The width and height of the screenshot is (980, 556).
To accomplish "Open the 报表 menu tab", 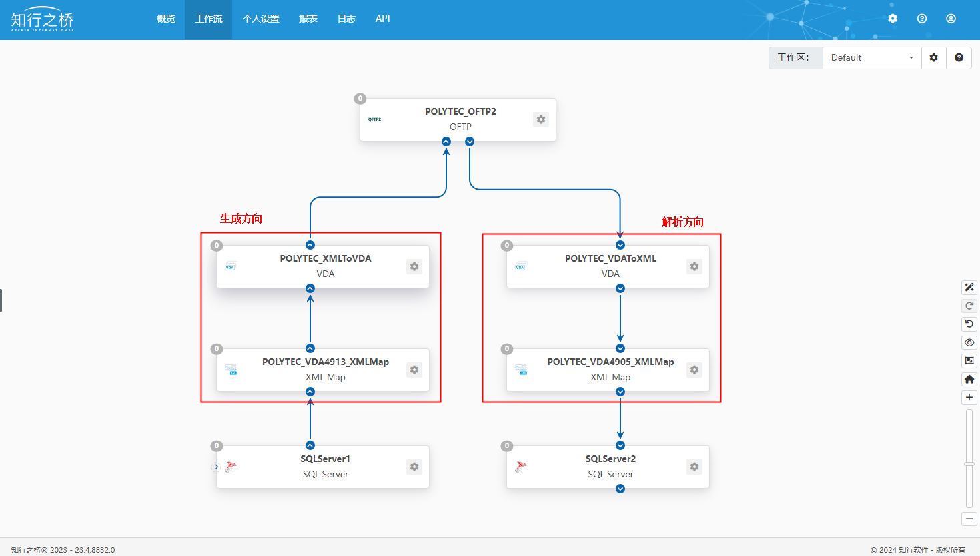I will [308, 19].
